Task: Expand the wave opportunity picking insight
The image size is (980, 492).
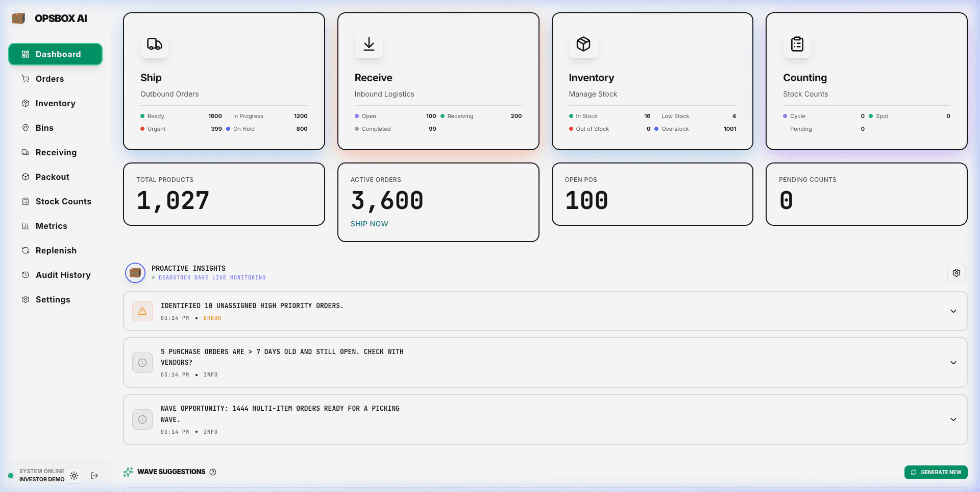Action: click(x=954, y=419)
